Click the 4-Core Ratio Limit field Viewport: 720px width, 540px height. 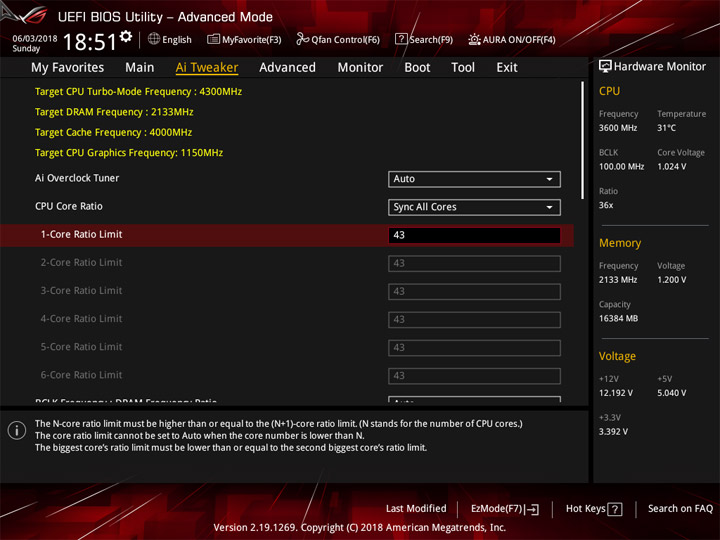click(x=474, y=319)
